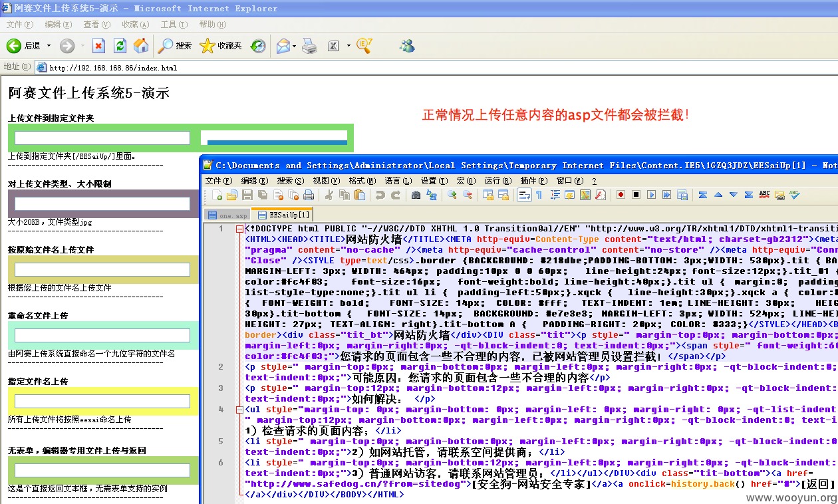
Task: Open dropdown arrow next to IE Back
Action: [x=49, y=46]
